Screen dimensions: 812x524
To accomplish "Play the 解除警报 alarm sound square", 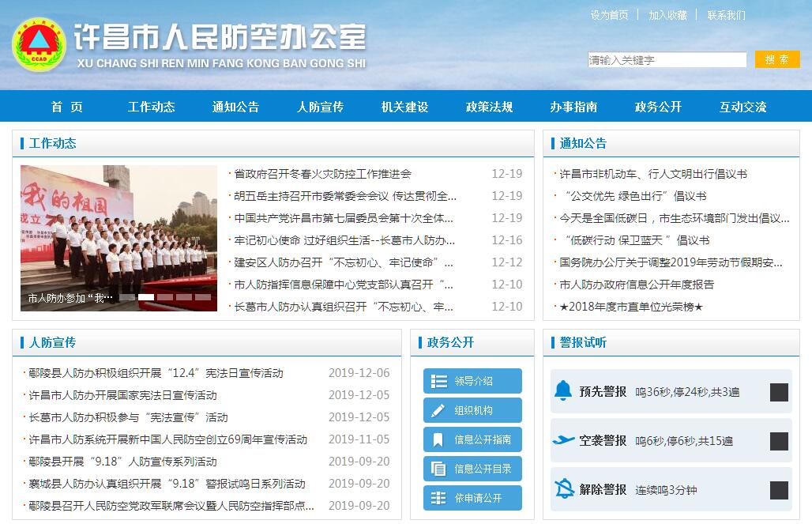I will pos(779,490).
